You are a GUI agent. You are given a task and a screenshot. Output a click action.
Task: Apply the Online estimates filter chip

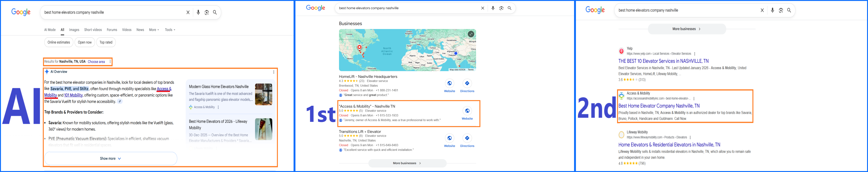point(59,42)
